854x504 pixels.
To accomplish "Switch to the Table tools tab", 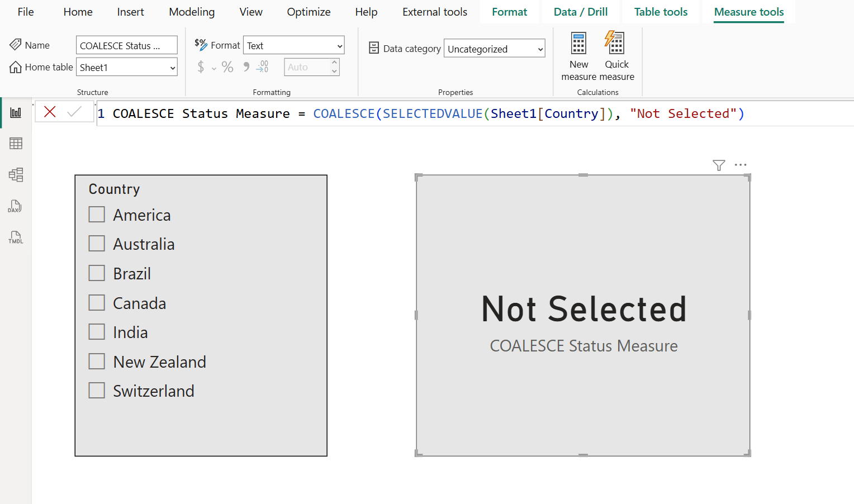I will [x=660, y=12].
